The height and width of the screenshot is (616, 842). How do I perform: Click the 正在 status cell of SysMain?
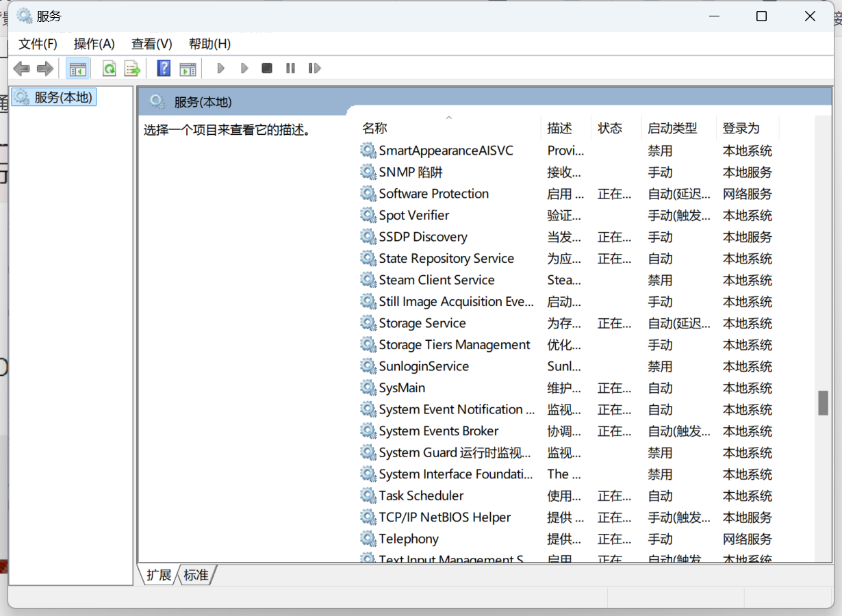tap(615, 388)
